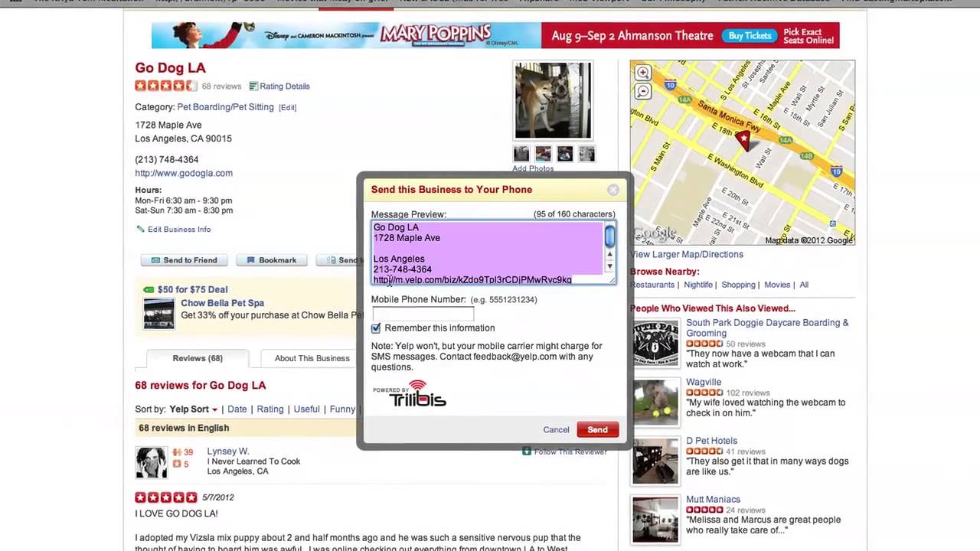Screen dimensions: 980x551
Task: Click the category Edit link
Action: pos(287,108)
